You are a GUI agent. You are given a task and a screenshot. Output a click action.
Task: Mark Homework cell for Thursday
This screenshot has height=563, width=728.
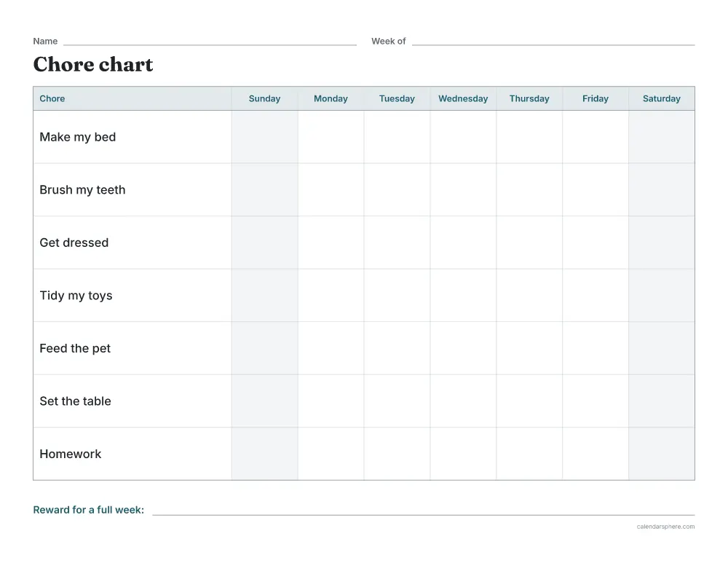click(529, 454)
